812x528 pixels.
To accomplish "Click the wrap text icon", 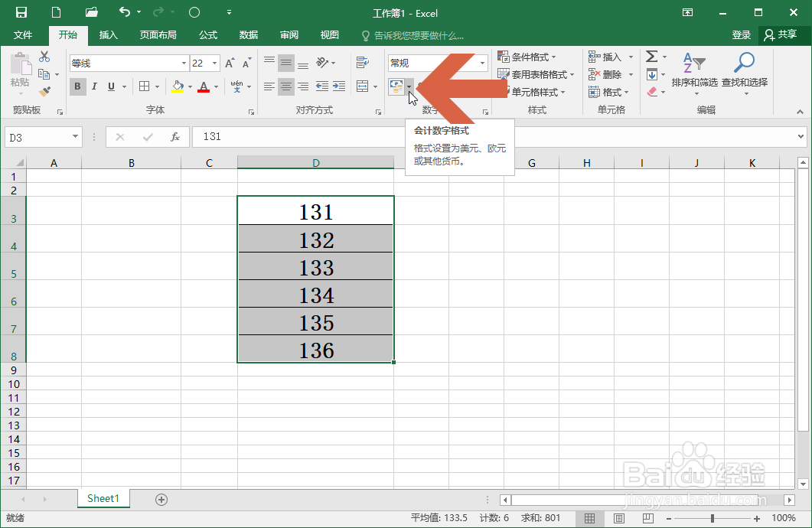I will pos(363,64).
